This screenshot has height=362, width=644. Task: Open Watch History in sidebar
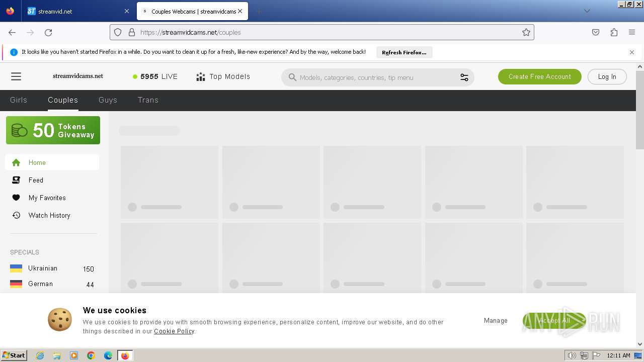52,215
